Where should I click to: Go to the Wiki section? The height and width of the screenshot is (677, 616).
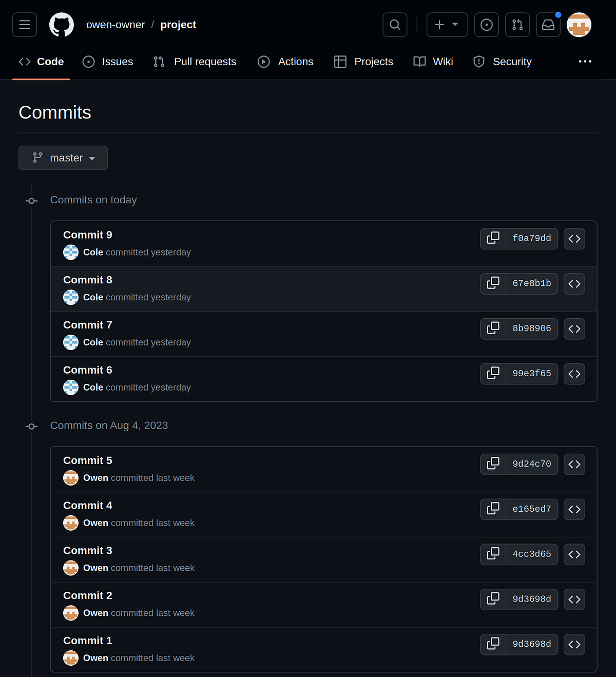[x=433, y=62]
